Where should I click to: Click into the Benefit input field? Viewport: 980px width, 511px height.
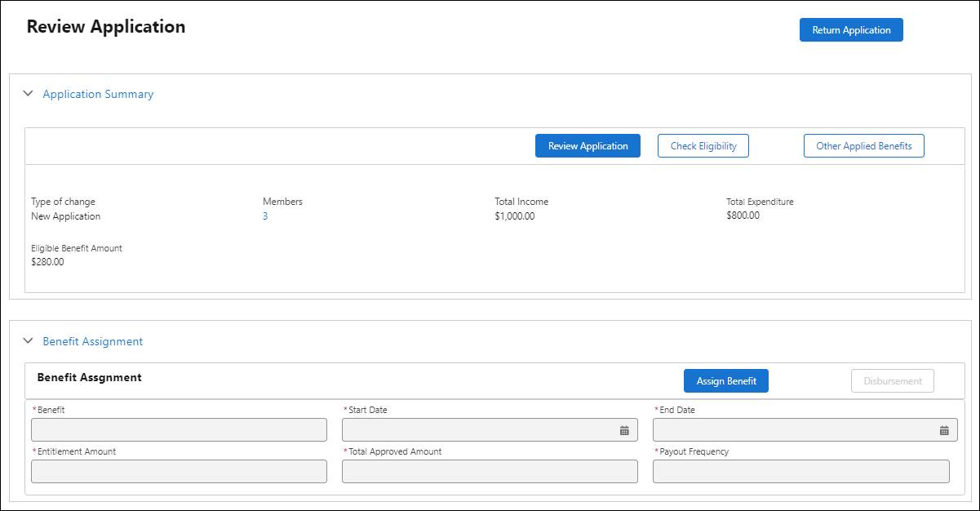click(x=179, y=430)
